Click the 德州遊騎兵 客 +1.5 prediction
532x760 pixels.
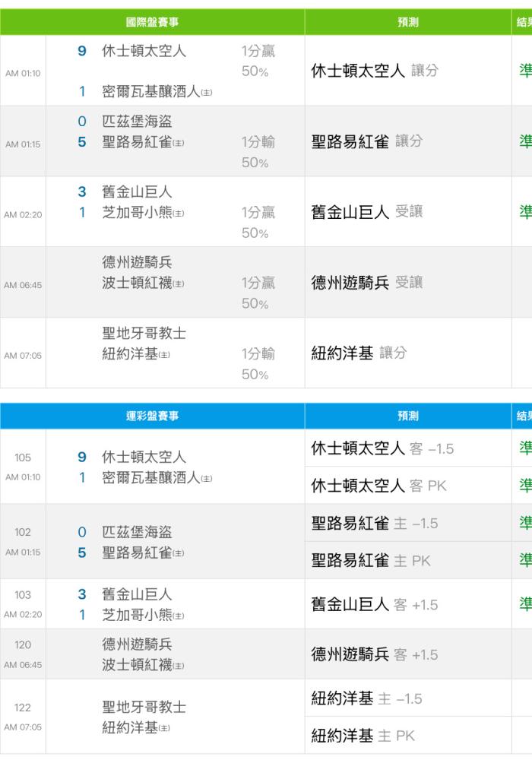coord(375,654)
